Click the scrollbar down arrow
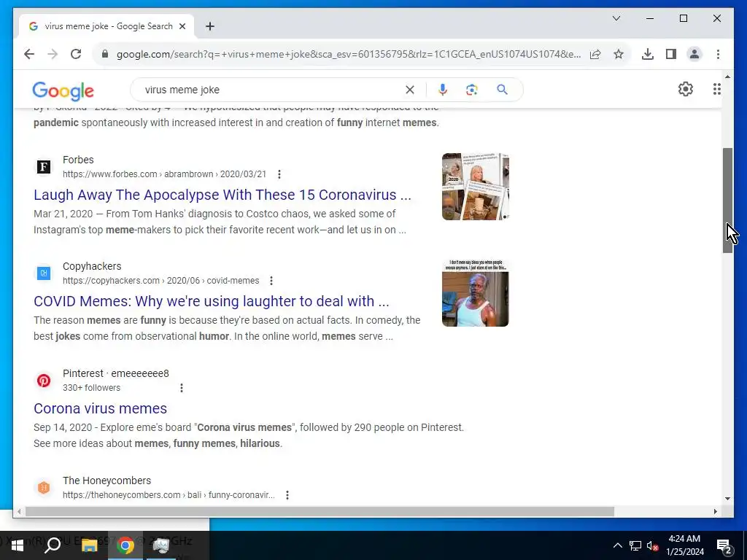Image resolution: width=747 pixels, height=560 pixels. [727, 499]
